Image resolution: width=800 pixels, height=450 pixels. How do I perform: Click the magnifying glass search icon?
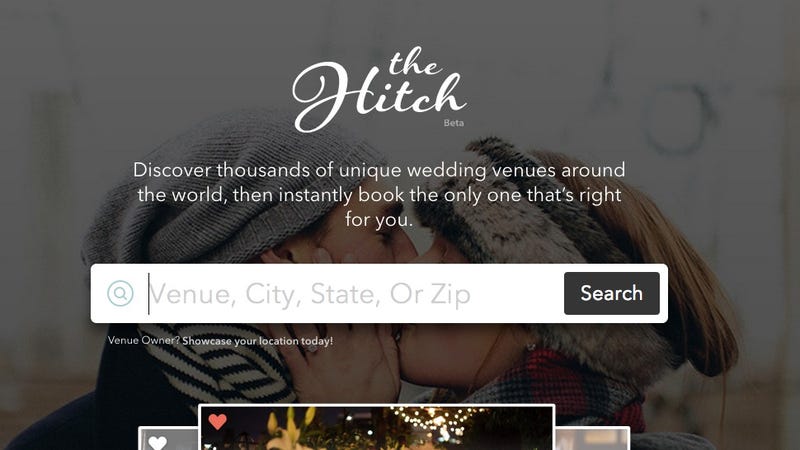120,293
